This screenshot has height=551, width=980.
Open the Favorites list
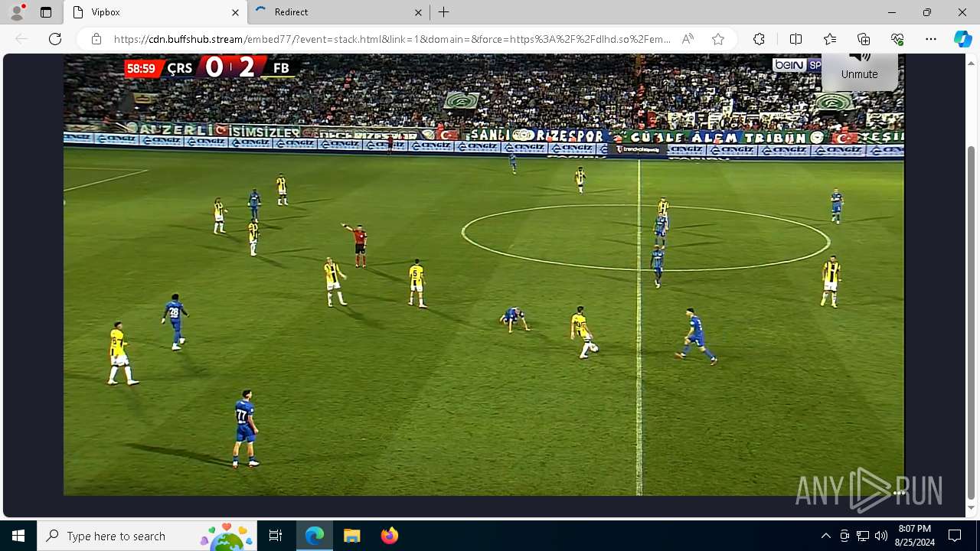(x=830, y=39)
